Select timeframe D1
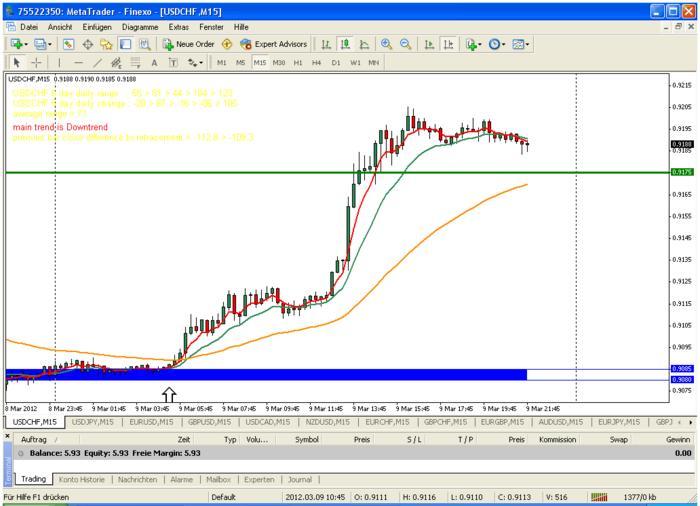Viewport: 700px width, 506px height. pos(336,63)
